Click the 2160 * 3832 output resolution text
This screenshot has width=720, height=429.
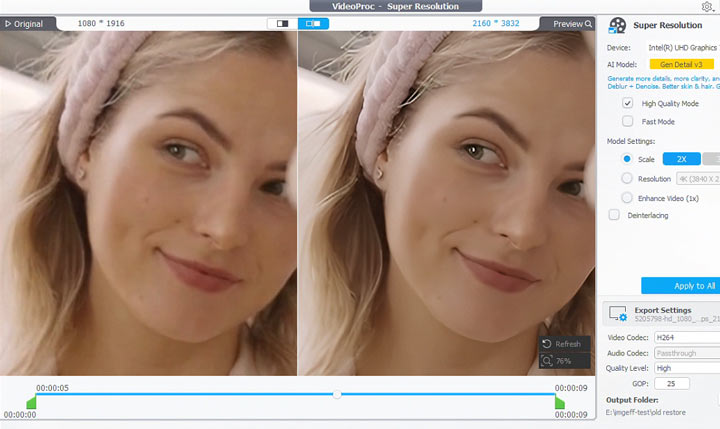(496, 23)
